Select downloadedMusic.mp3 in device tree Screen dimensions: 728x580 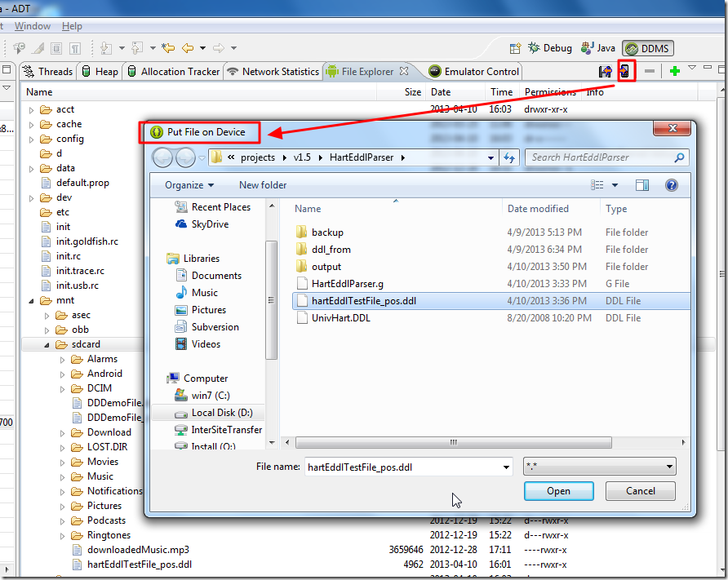point(139,550)
